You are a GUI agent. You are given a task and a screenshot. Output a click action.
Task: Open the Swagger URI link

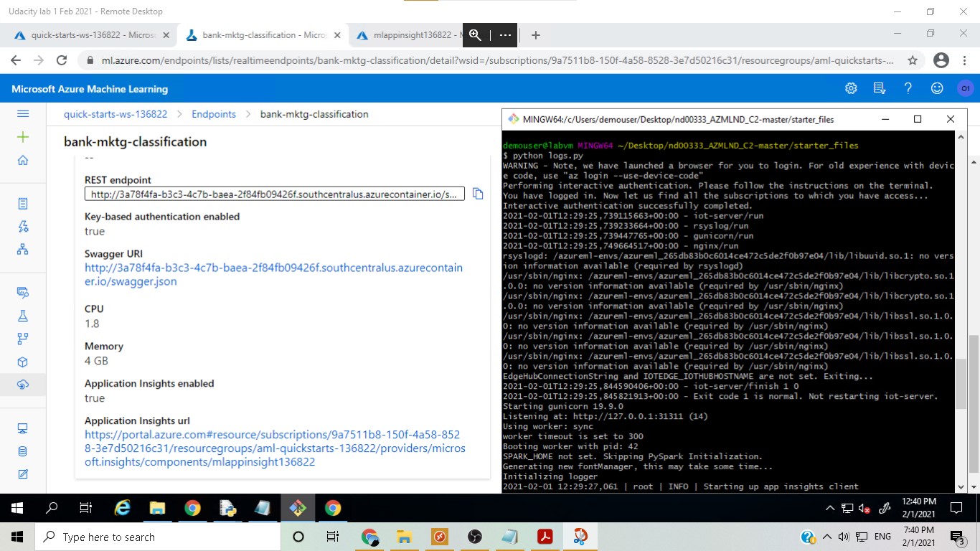(x=273, y=275)
